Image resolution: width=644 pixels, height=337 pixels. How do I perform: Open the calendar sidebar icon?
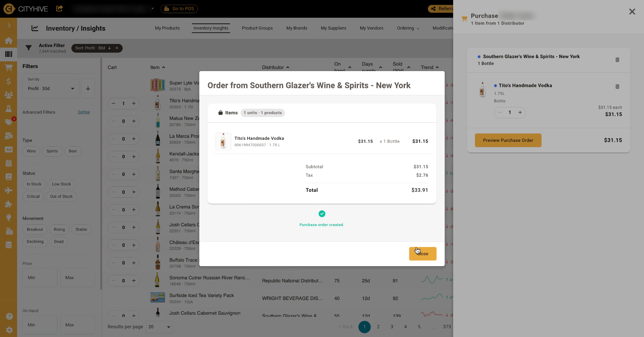(9, 163)
